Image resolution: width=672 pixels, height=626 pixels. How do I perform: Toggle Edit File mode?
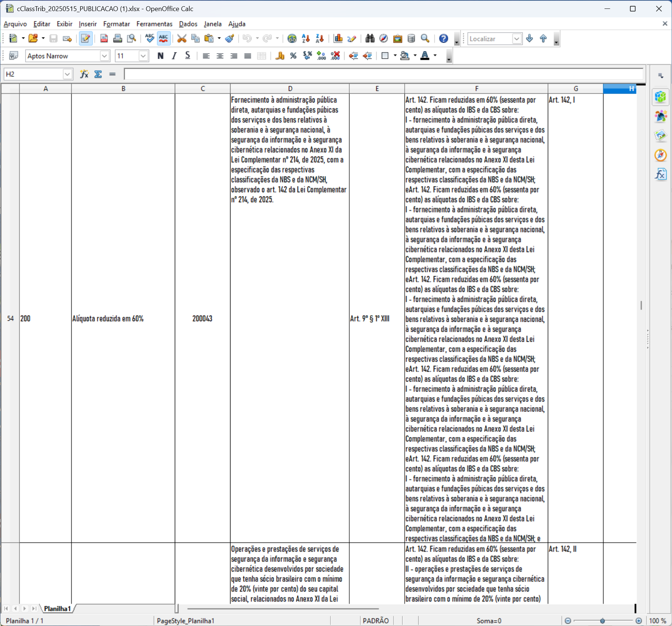(86, 39)
